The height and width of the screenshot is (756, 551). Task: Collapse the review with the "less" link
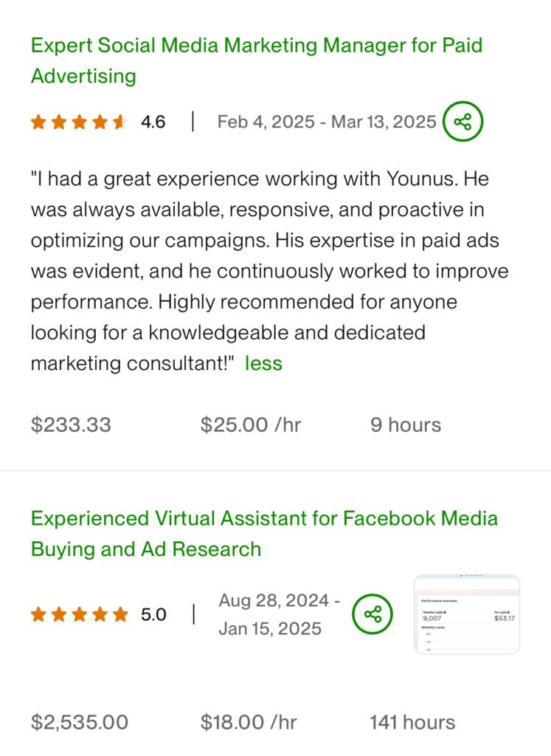click(263, 363)
